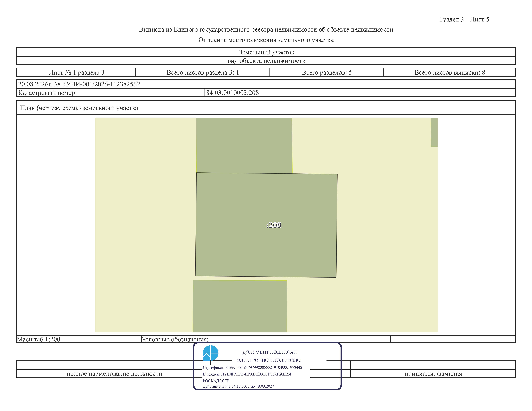Click 'Условные обозначения:' legend label

tap(175, 339)
